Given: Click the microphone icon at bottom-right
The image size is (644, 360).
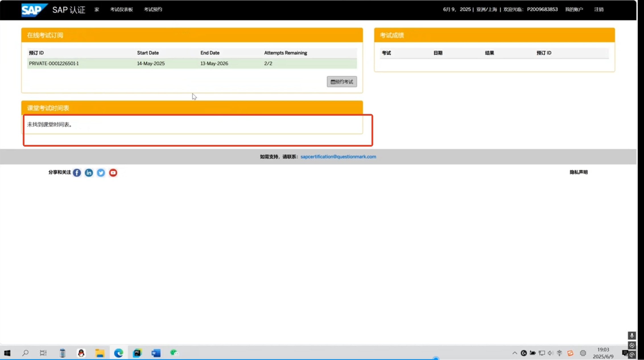Looking at the screenshot, I should point(632,336).
